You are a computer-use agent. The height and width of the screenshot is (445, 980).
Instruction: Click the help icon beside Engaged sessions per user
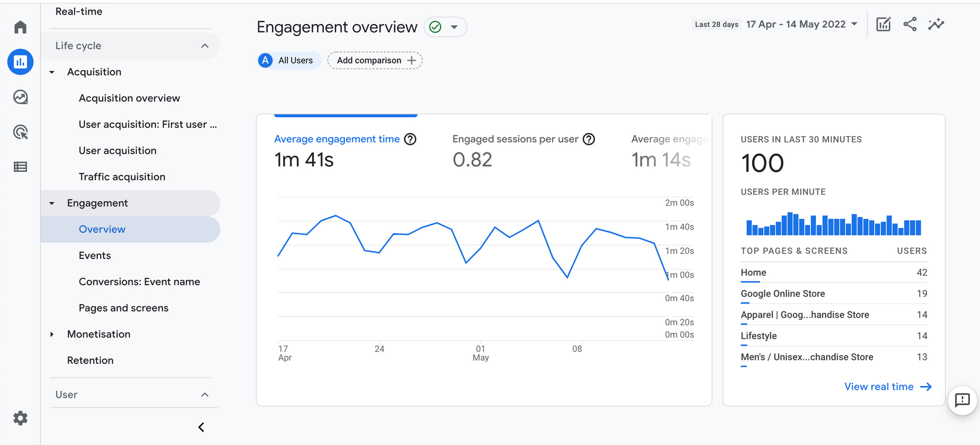point(588,139)
